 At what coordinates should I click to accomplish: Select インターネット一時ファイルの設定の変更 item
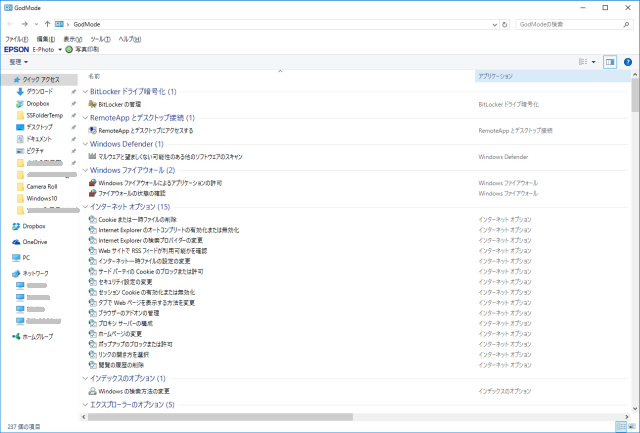[x=144, y=261]
